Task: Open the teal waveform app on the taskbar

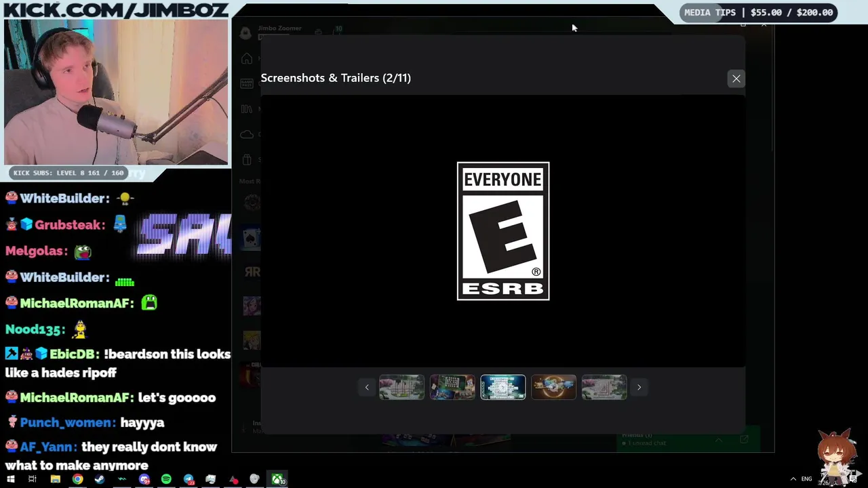Action: tap(122, 480)
